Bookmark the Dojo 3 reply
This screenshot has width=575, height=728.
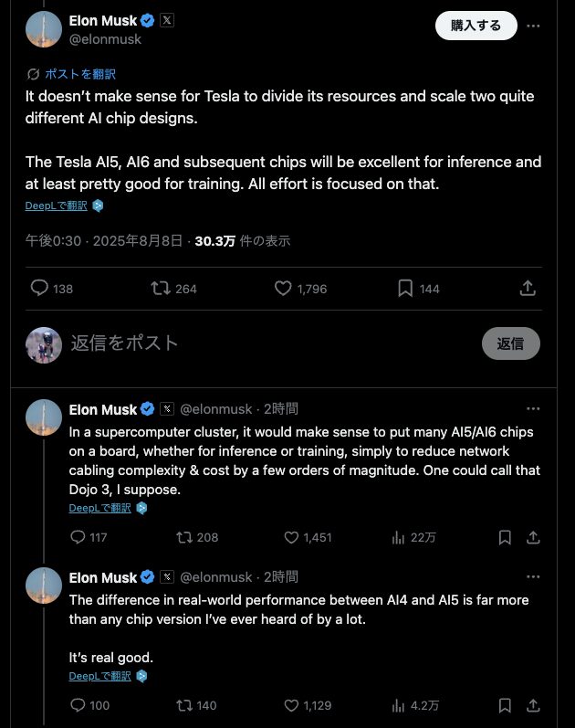tap(504, 537)
